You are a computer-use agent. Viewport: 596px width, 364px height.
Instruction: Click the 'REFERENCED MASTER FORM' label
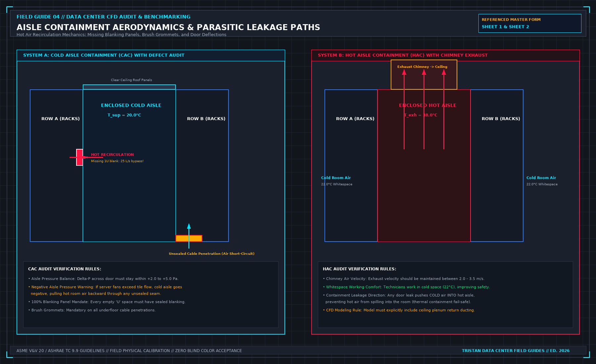point(511,20)
